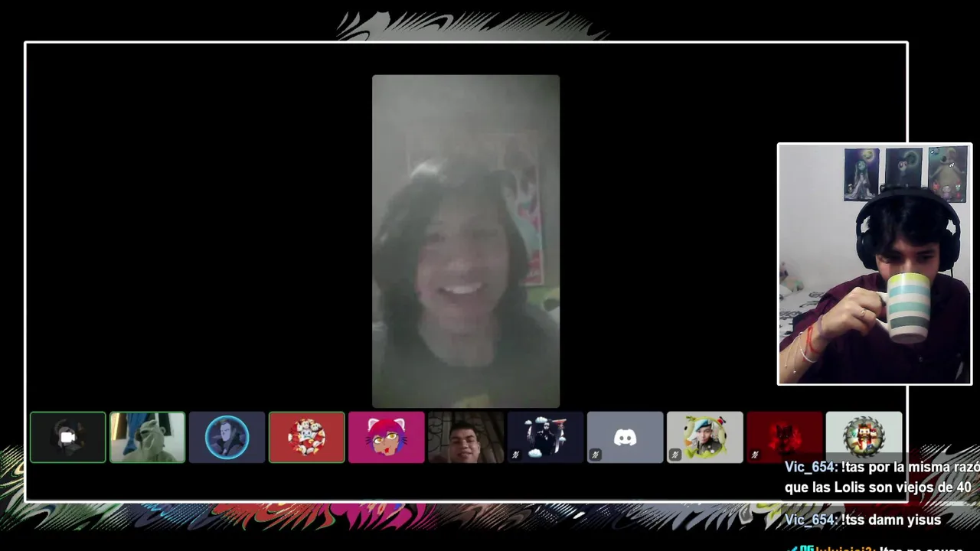Click the first Vic_654 chat username
The width and height of the screenshot is (980, 551).
click(810, 468)
